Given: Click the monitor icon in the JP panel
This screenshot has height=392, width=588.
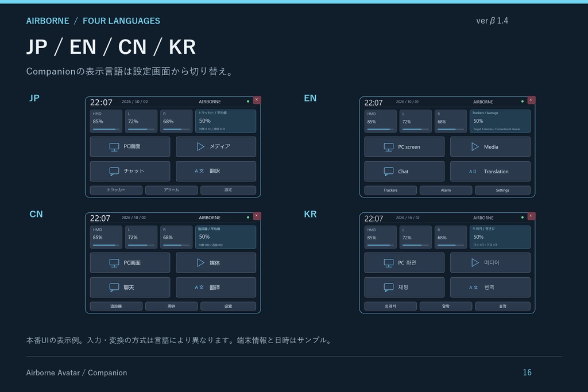Looking at the screenshot, I should (114, 147).
